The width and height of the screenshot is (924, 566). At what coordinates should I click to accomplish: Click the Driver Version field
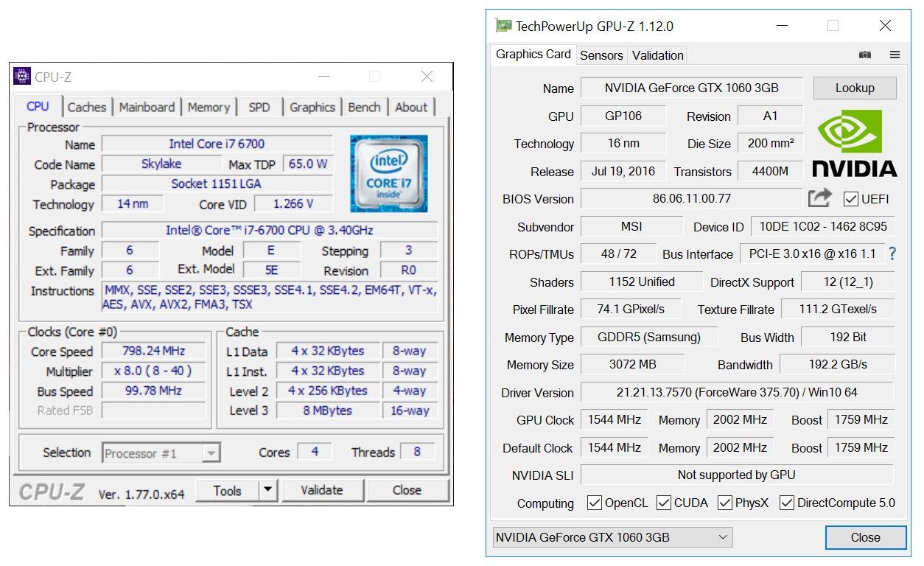[x=737, y=392]
